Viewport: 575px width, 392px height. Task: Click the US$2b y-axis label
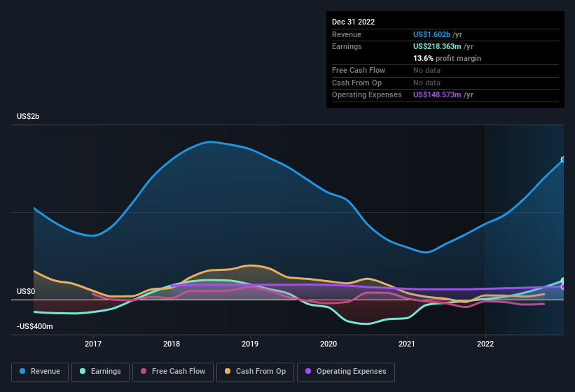pos(28,116)
